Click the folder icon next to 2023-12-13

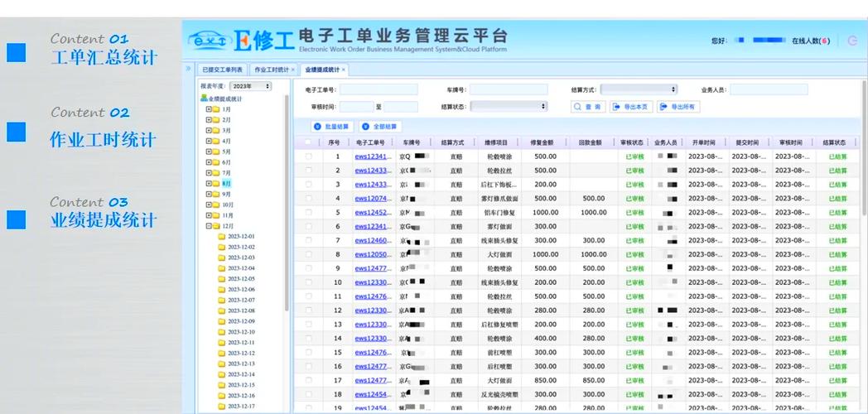point(221,364)
